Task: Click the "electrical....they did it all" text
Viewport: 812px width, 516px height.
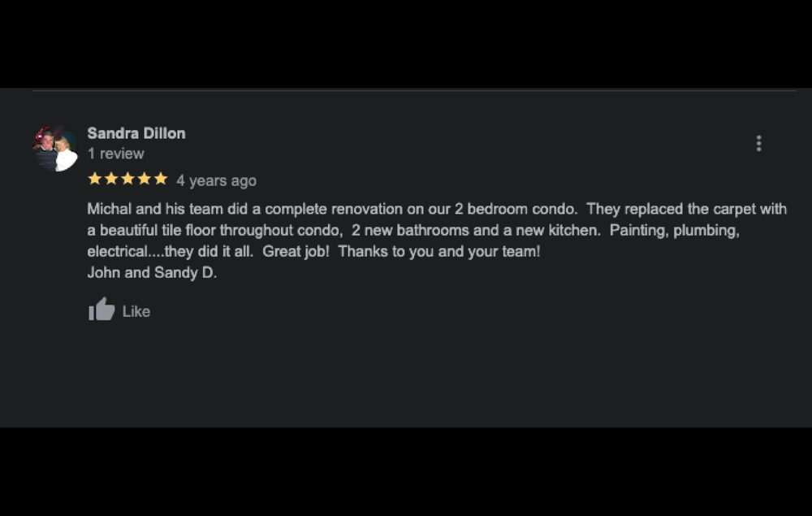Action: click(x=171, y=251)
